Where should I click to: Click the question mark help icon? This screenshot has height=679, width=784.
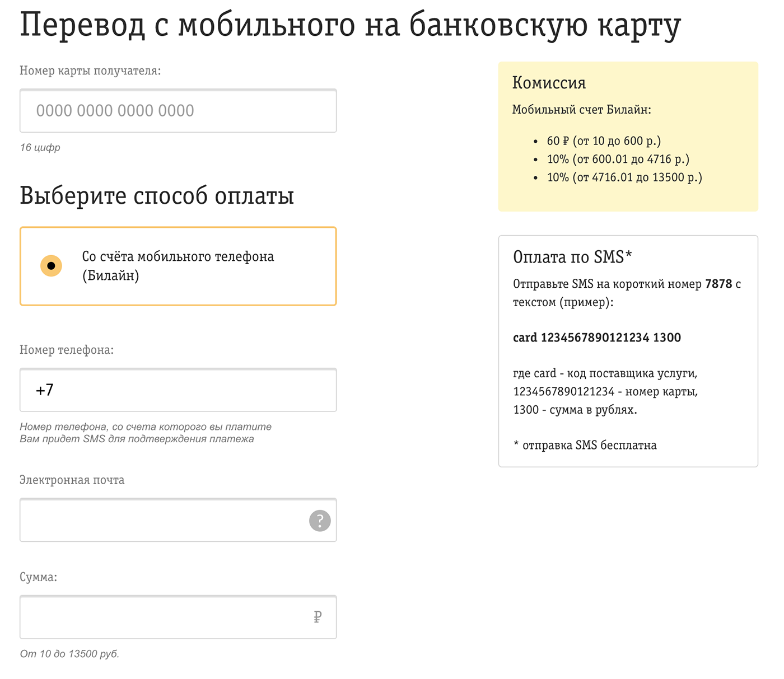(320, 521)
